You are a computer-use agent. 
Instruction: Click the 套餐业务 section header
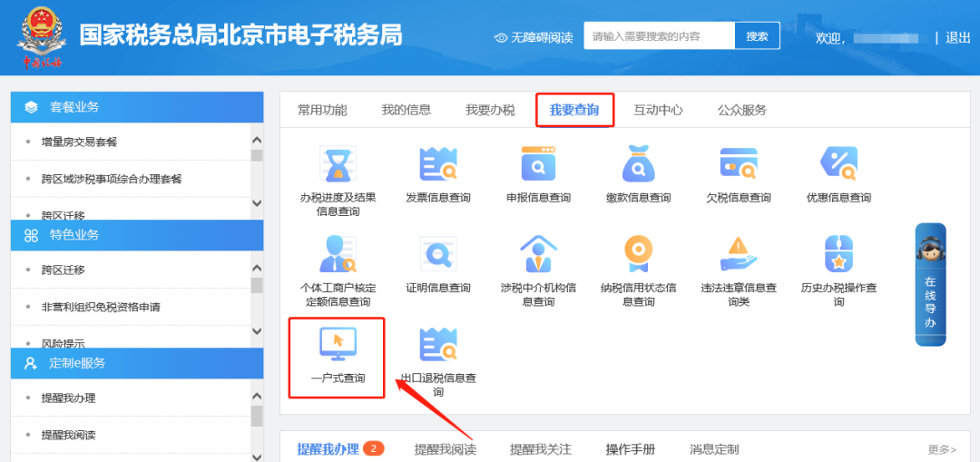click(138, 107)
